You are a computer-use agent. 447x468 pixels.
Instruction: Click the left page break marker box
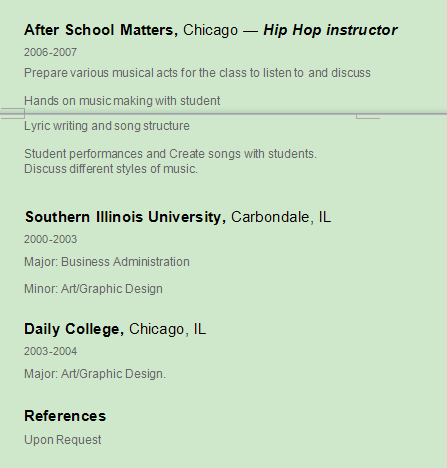coord(12,113)
